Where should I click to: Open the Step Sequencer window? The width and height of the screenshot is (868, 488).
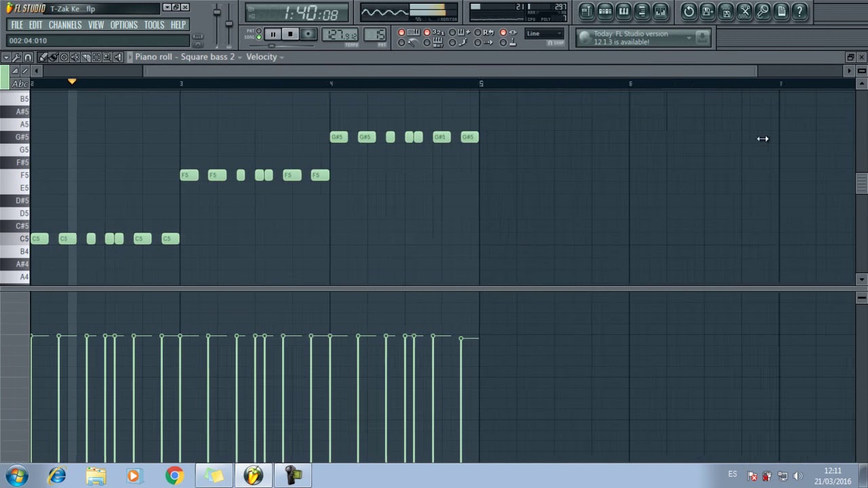605,11
